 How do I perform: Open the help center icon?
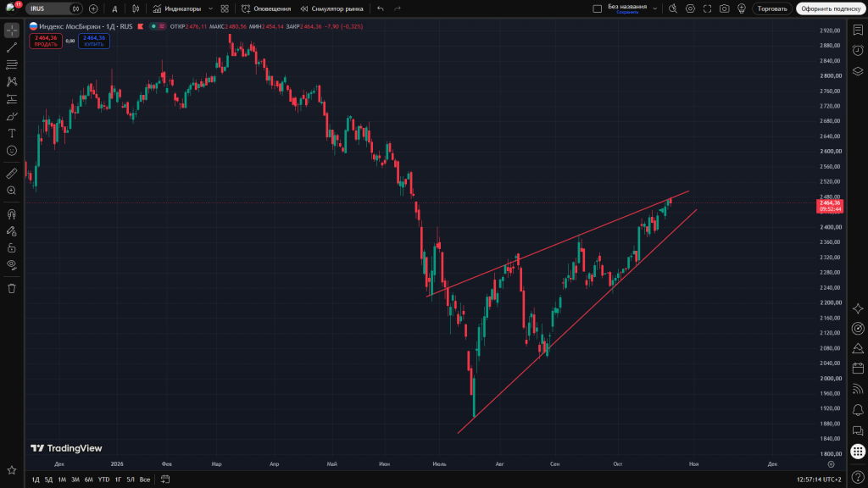[x=858, y=477]
